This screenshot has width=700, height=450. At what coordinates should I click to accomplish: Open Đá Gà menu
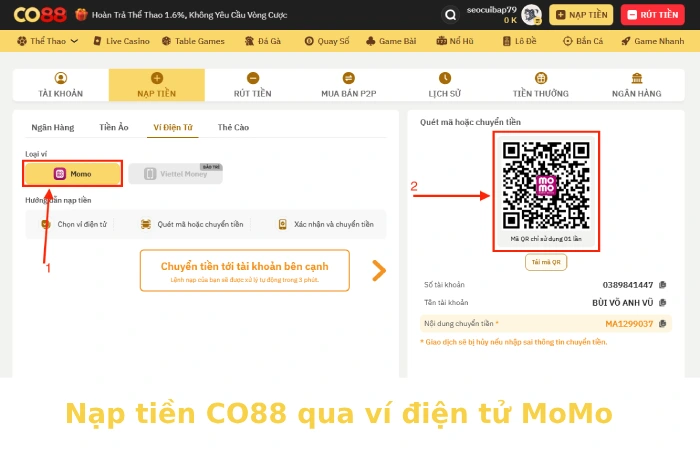point(263,41)
